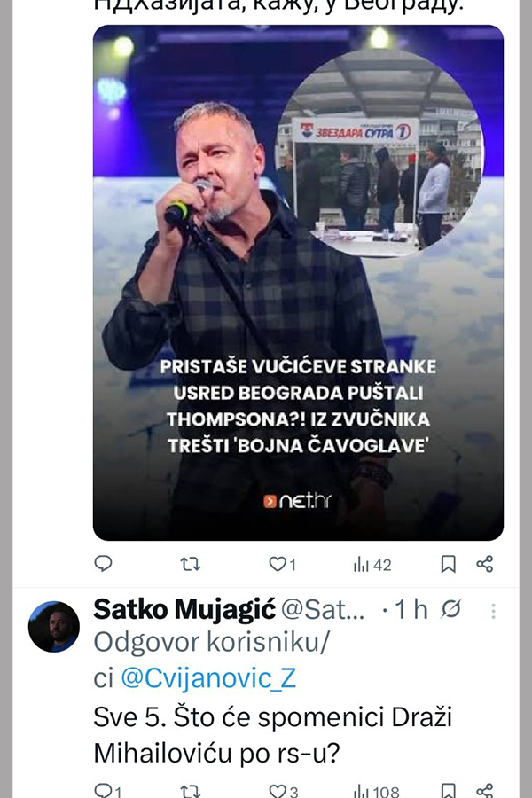
Task: Open the @Cvijanovic_Z mention link
Action: (207, 678)
